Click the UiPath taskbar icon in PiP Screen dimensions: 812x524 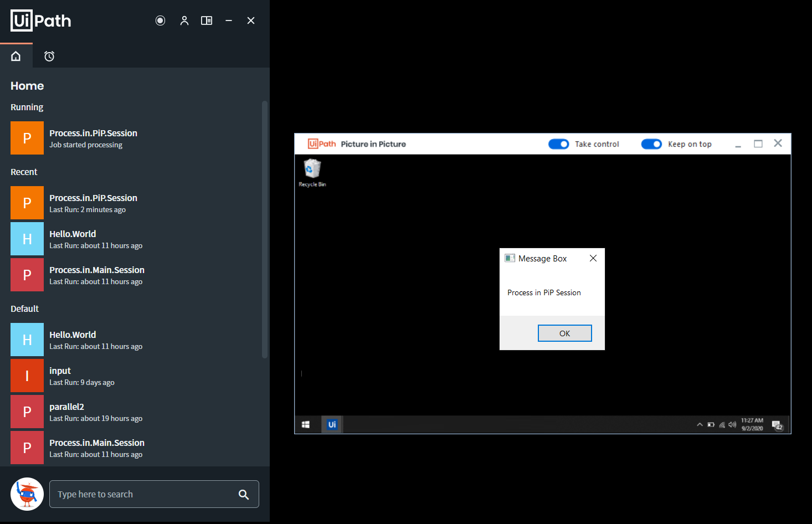pyautogui.click(x=332, y=425)
